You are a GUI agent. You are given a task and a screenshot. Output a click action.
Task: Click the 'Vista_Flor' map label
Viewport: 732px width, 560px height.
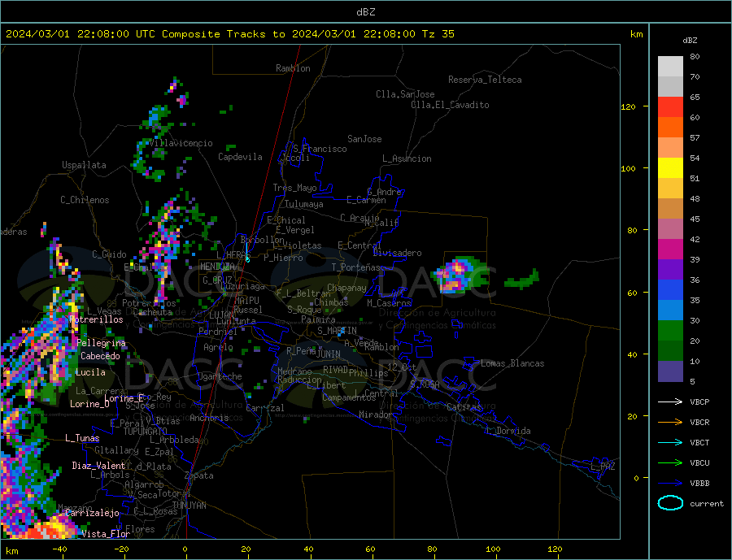click(x=106, y=534)
